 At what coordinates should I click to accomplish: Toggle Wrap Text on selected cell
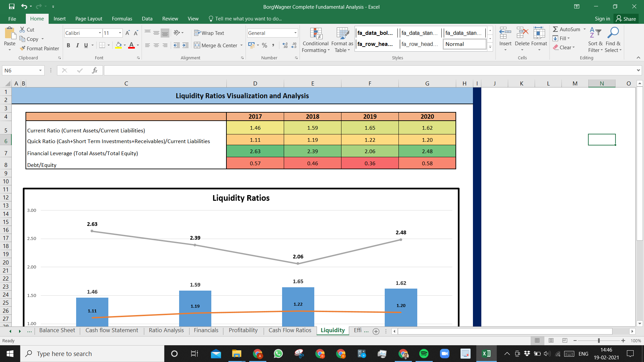coord(209,33)
